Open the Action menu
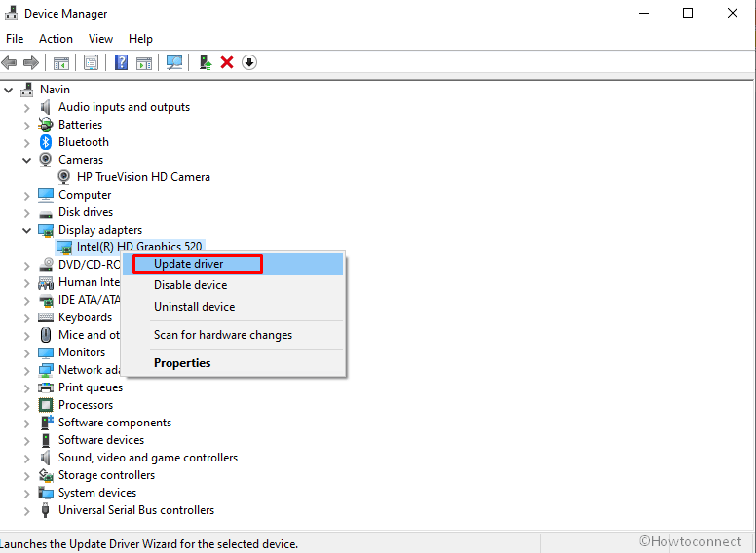This screenshot has height=553, width=756. point(56,39)
